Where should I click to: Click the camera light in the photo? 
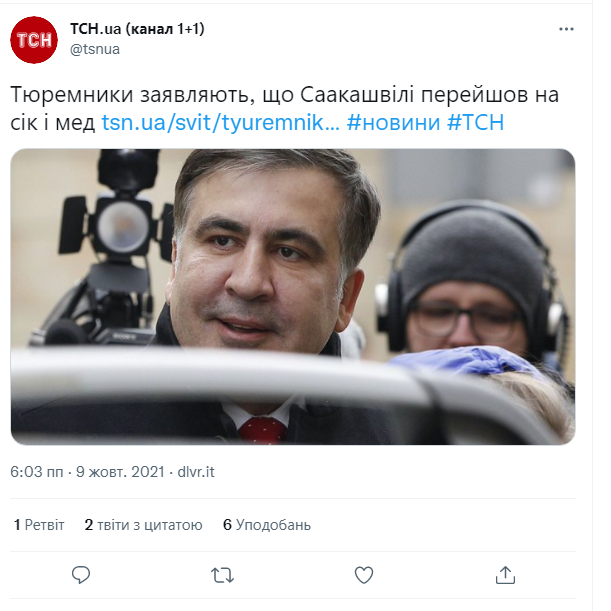click(x=120, y=226)
